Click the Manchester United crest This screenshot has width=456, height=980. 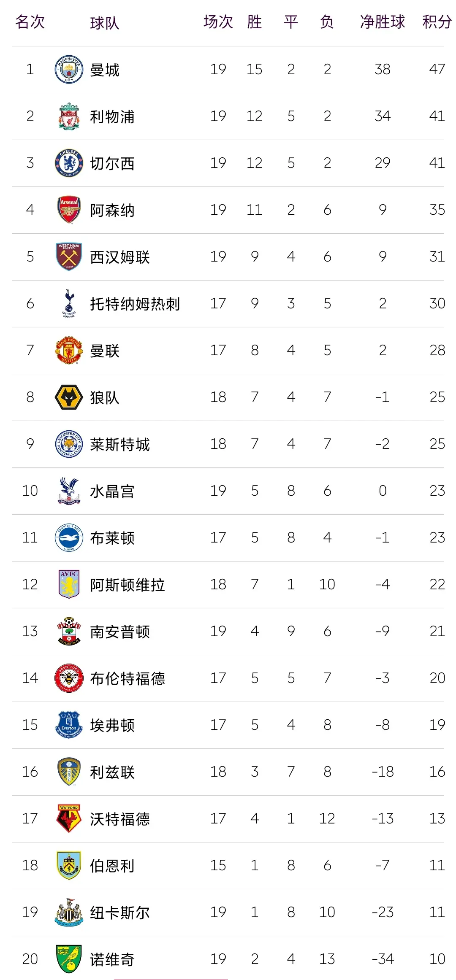(x=69, y=350)
